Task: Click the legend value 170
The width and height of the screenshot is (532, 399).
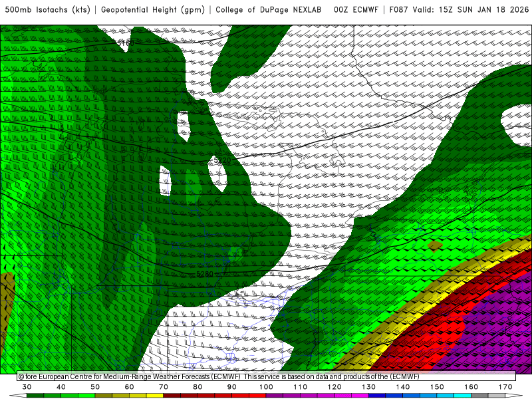Action: point(505,387)
